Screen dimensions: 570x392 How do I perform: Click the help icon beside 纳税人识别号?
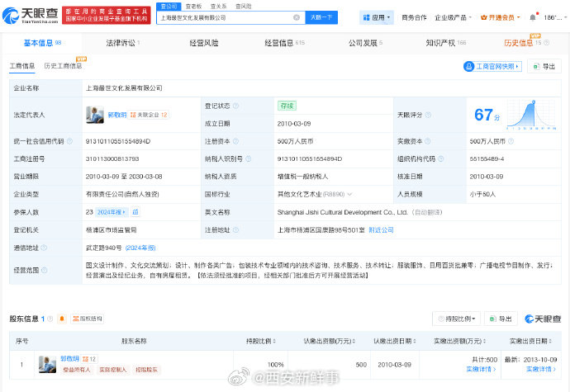click(x=249, y=158)
